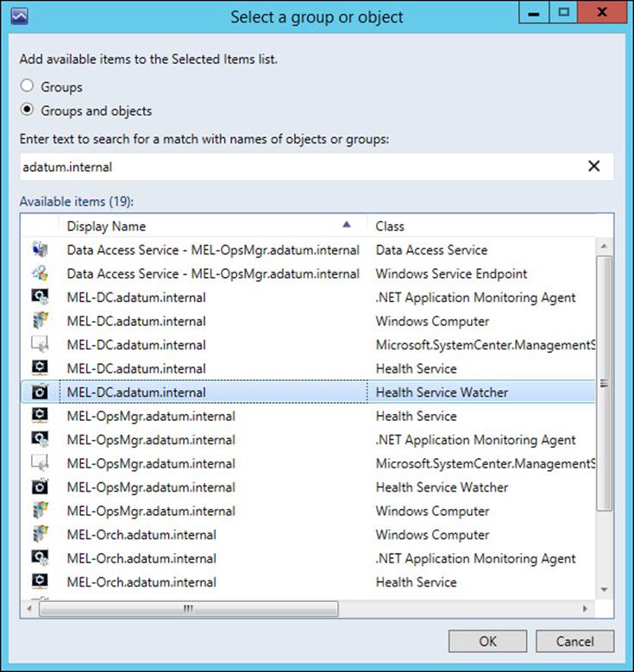Click MEL-OpsMgr Windows Computer icon
This screenshot has width=634, height=672.
40,510
